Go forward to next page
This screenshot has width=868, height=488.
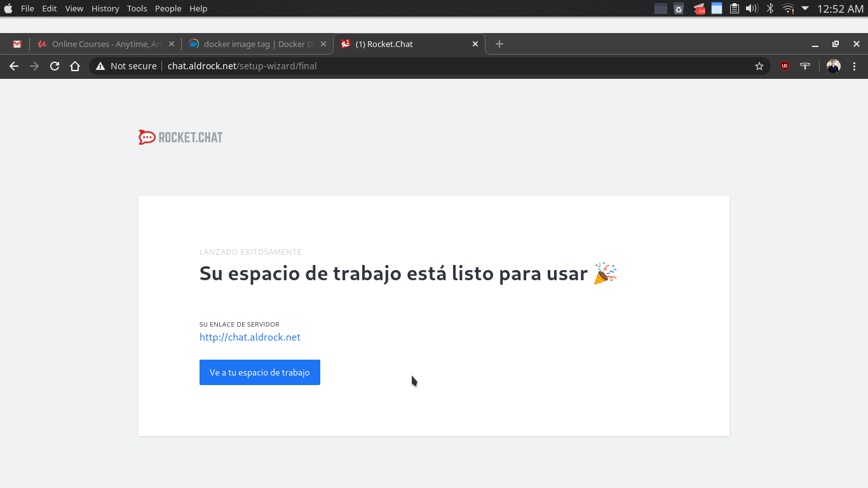(x=34, y=66)
